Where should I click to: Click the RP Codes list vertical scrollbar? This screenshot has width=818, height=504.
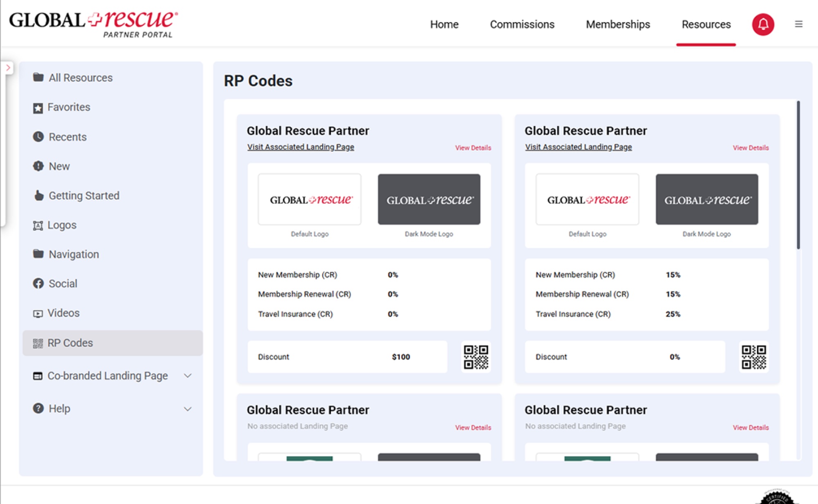coord(798,175)
